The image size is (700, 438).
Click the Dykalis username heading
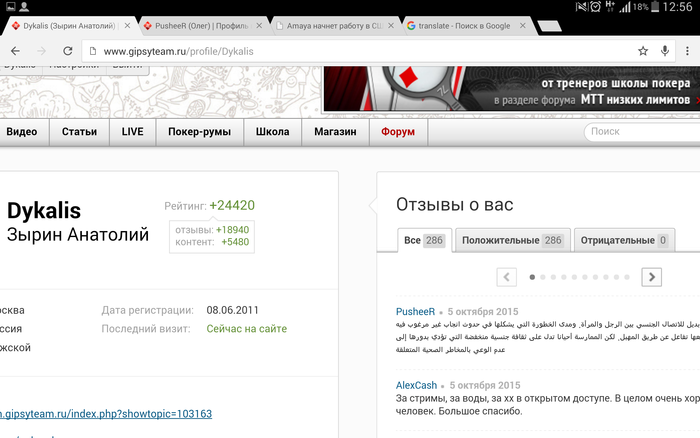click(x=44, y=211)
